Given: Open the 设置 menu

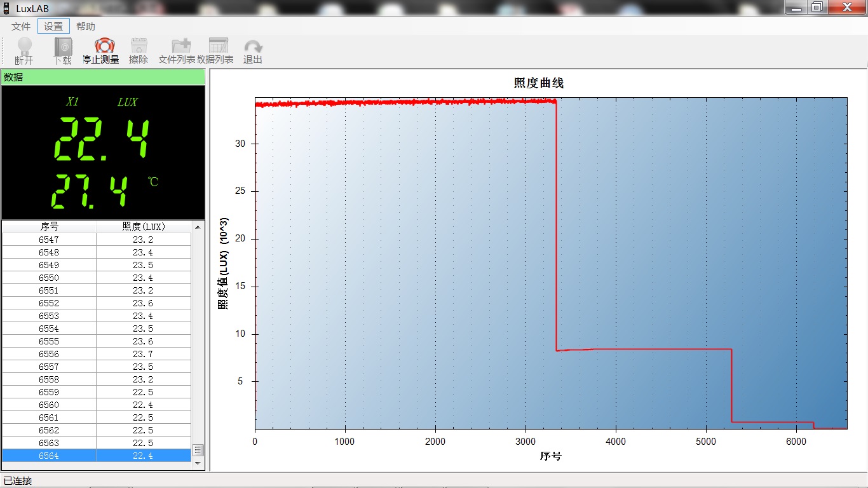Looking at the screenshot, I should tap(53, 26).
